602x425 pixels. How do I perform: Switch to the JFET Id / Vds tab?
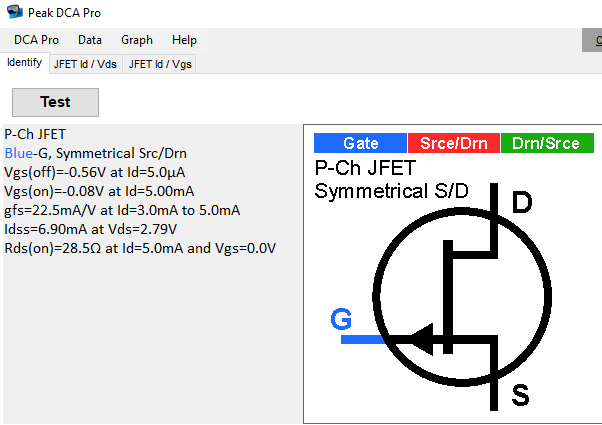(x=85, y=64)
